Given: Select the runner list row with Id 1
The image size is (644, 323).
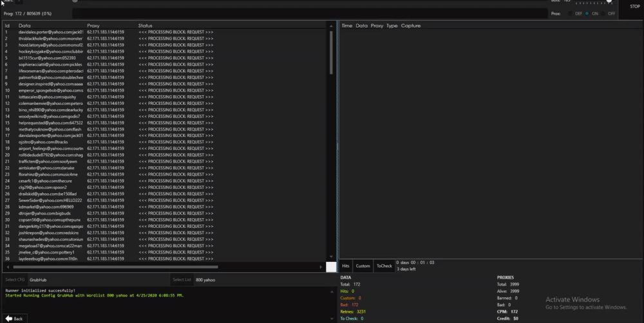Looking at the screenshot, I should [164, 32].
